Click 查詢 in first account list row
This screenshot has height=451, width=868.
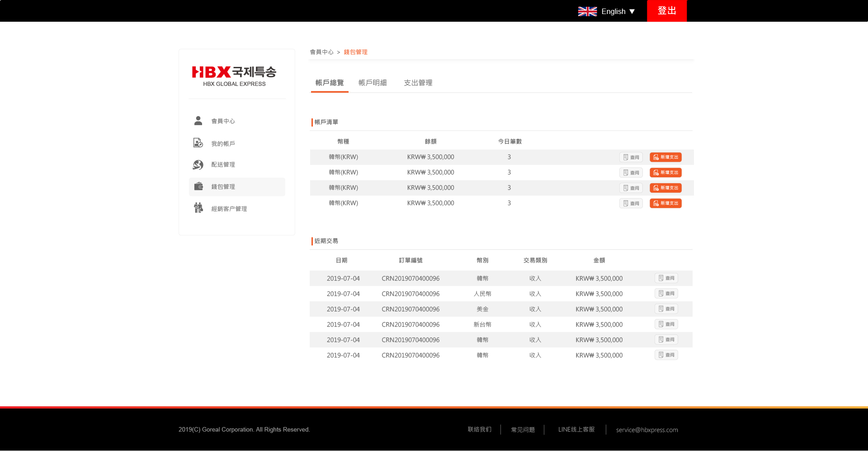(631, 157)
